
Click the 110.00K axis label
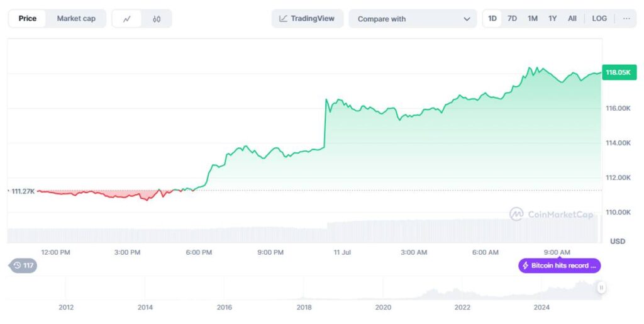618,212
